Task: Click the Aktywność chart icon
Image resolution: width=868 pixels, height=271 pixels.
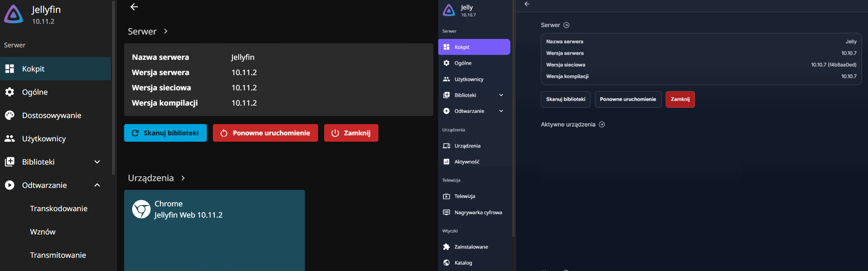Action: point(446,162)
